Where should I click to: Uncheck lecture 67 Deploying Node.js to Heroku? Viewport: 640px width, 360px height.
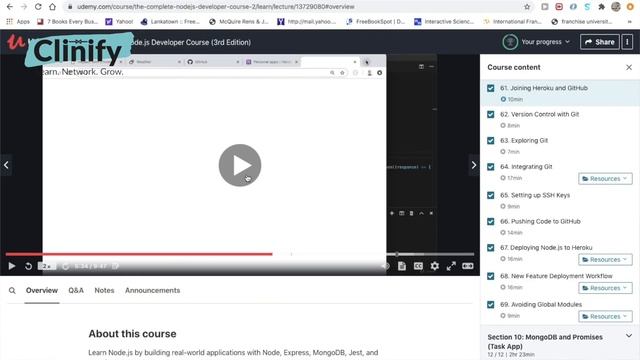(x=491, y=248)
